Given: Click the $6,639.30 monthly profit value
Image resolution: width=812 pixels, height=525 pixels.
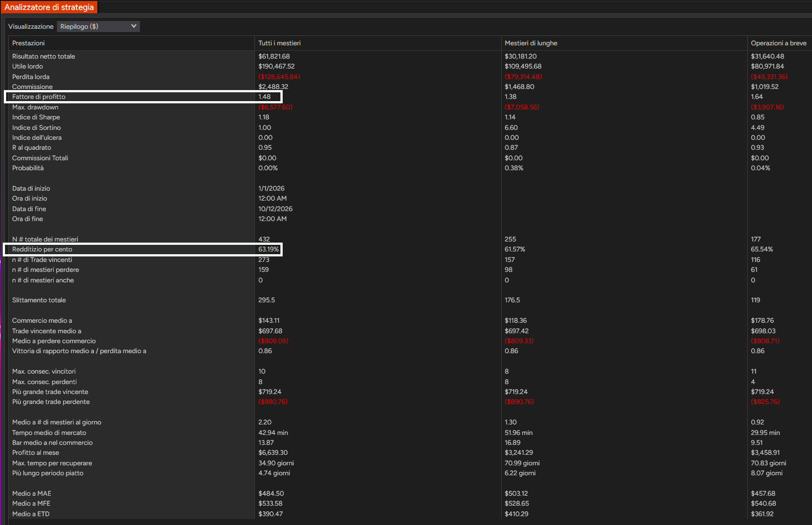Looking at the screenshot, I should (x=273, y=453).
